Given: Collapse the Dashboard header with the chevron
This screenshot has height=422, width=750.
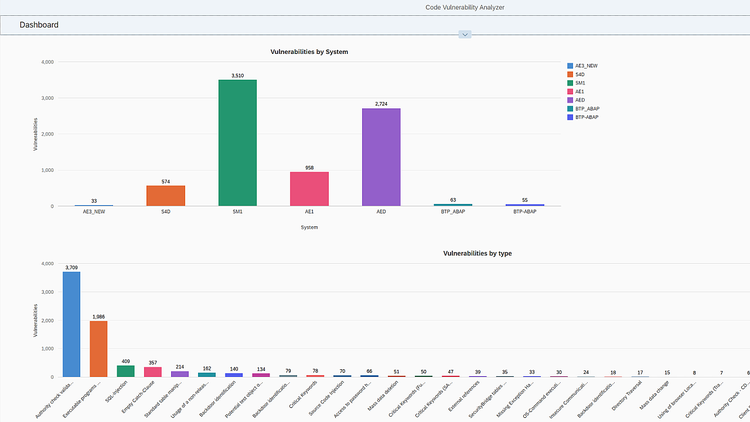Looking at the screenshot, I should 464,34.
